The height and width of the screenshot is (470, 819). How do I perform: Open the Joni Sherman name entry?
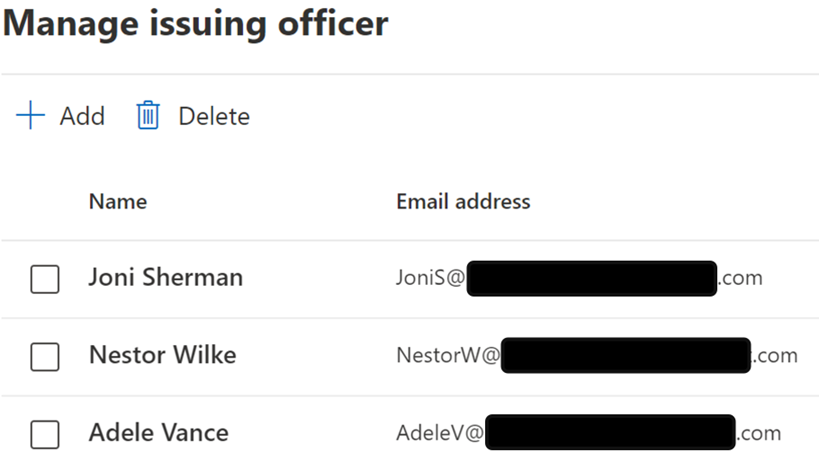point(166,277)
